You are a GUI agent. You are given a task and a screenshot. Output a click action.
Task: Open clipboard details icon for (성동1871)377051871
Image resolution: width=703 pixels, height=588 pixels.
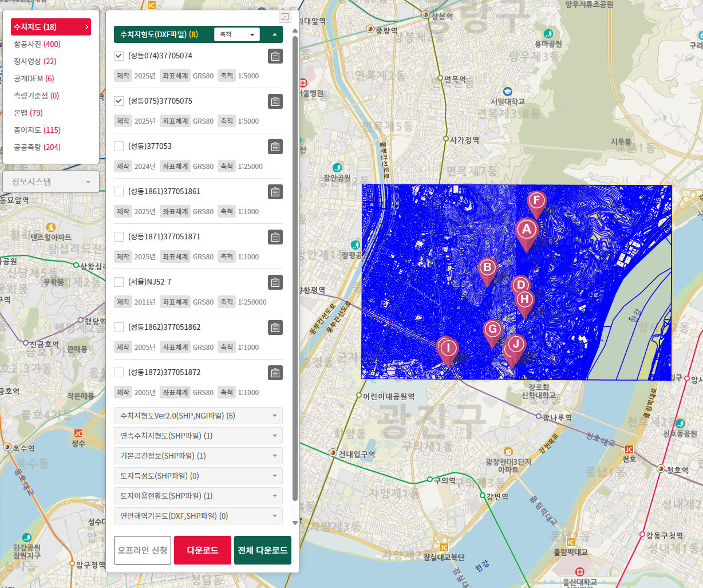click(275, 237)
